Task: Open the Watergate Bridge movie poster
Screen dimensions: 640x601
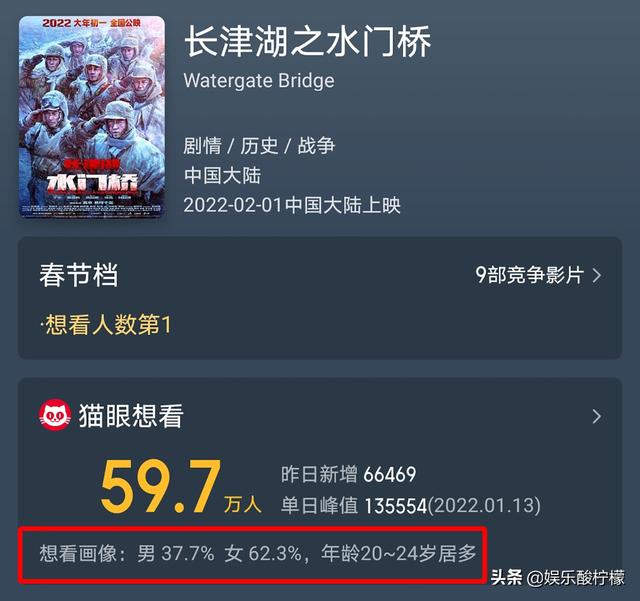Action: click(92, 117)
